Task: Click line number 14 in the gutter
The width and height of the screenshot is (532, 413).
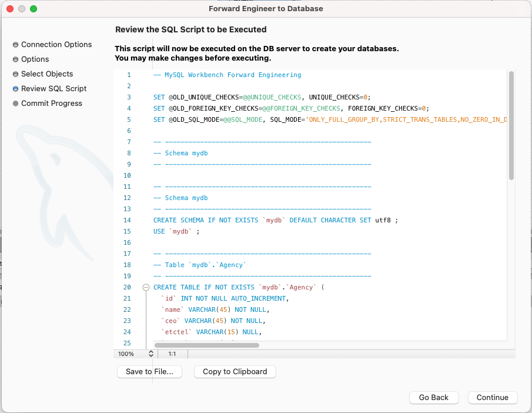Action: click(127, 220)
